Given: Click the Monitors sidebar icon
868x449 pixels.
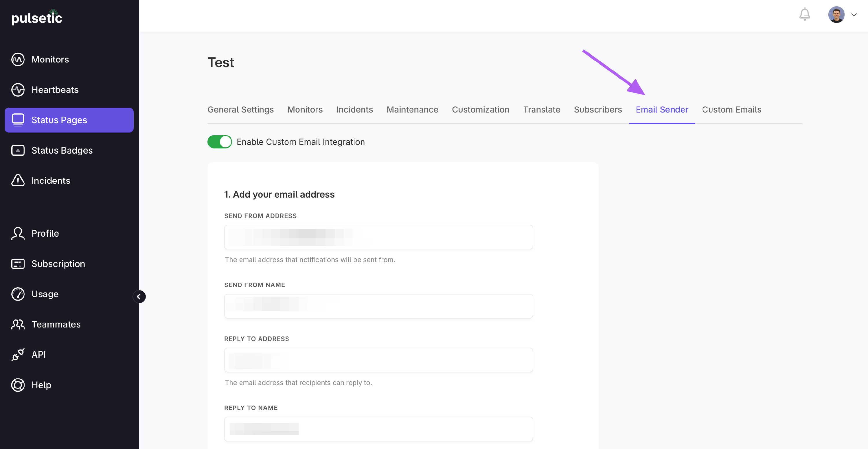Looking at the screenshot, I should tap(18, 59).
